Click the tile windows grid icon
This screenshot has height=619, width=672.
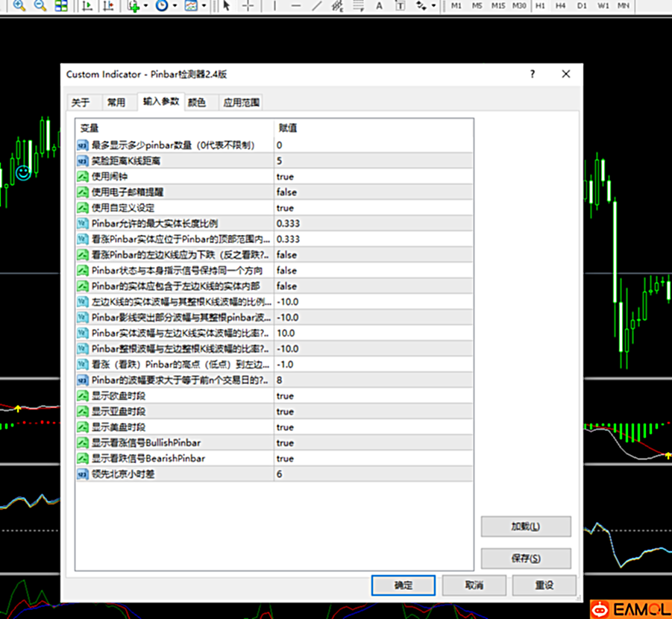click(61, 6)
